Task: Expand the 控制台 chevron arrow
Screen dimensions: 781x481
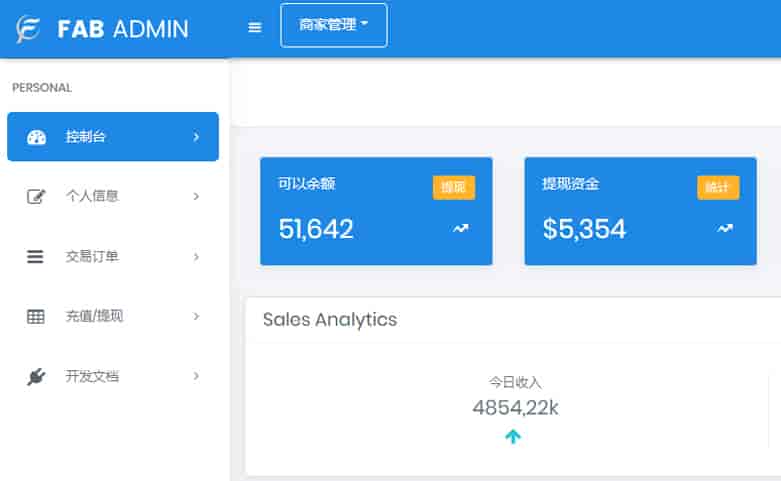Action: tap(196, 137)
